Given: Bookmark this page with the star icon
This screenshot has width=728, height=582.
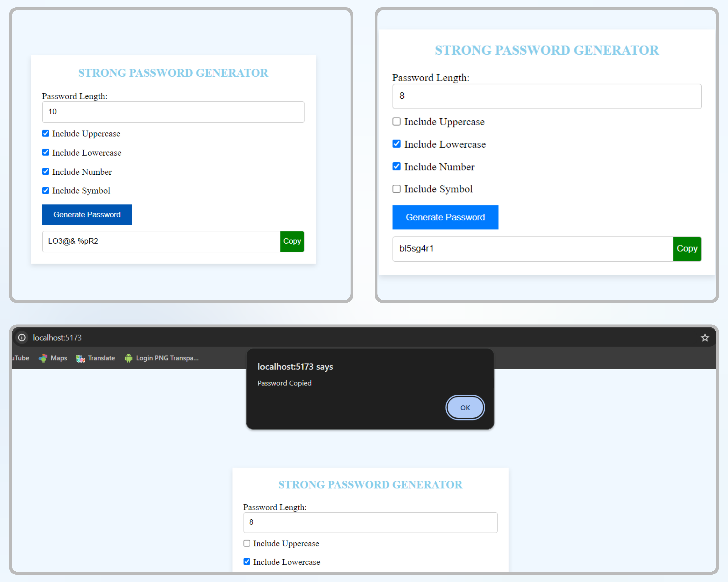Looking at the screenshot, I should 705,338.
